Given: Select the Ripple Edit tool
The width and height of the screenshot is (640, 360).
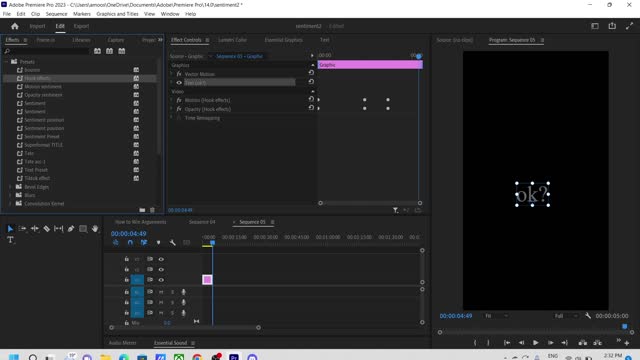Looking at the screenshot, I should pos(35,229).
